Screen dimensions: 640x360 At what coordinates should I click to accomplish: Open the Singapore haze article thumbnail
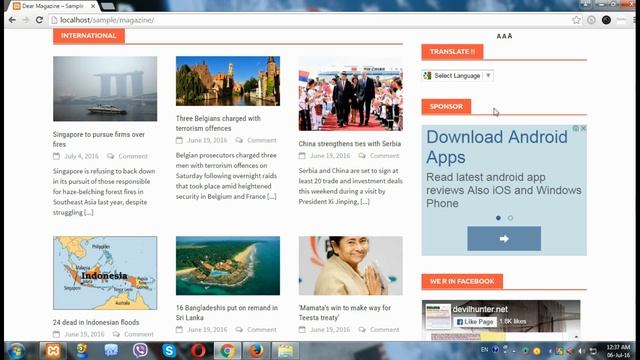(105, 89)
